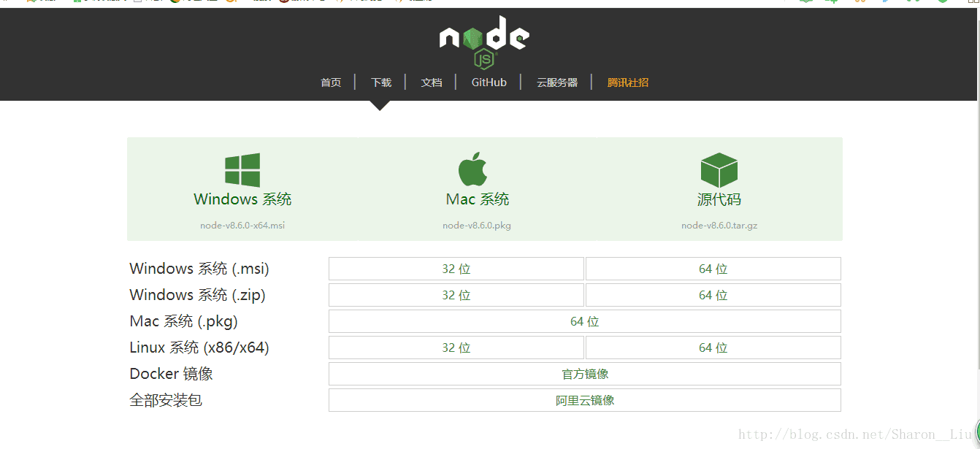Download Windows .msi 32 位
Image resolution: width=980 pixels, height=449 pixels.
click(456, 269)
